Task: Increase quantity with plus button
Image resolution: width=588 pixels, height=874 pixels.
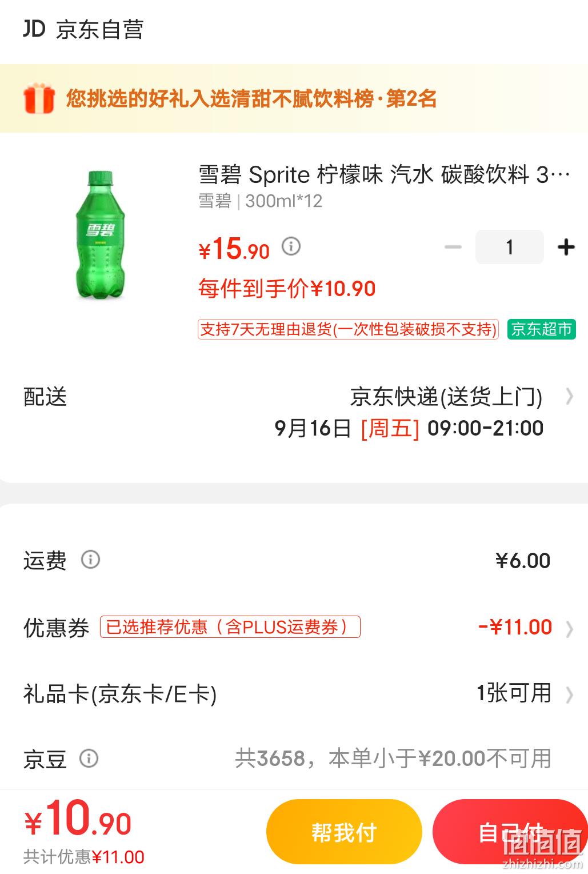Action: 566,247
